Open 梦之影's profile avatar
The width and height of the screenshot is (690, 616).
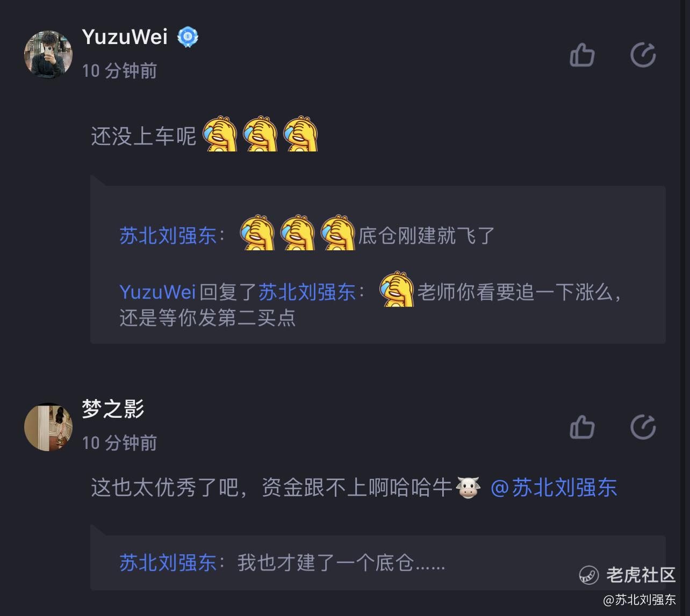point(48,427)
